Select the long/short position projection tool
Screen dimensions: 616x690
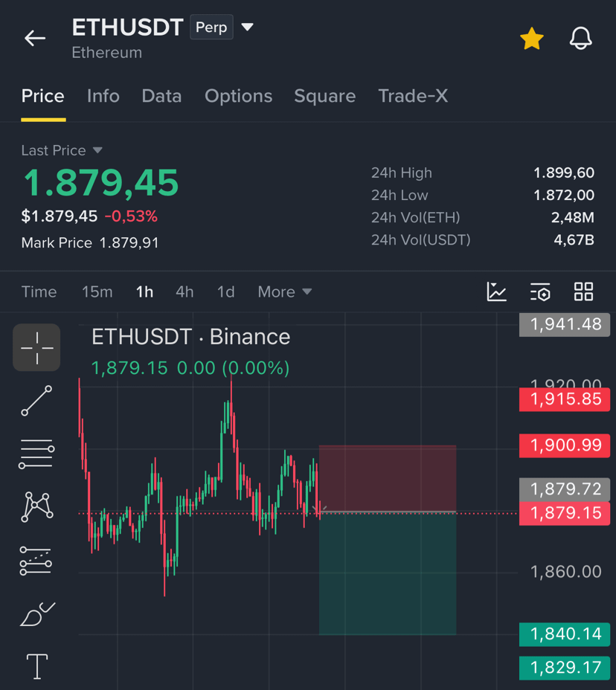click(36, 561)
